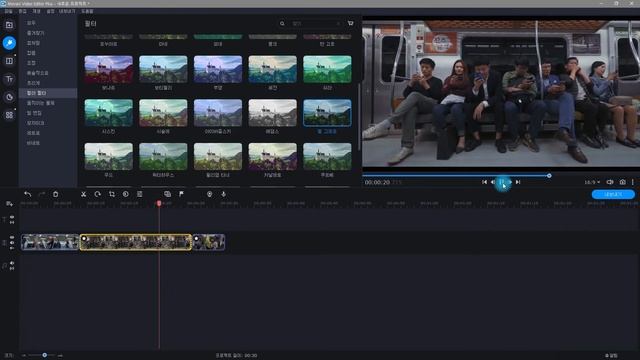Jump to next clip button in preview
The image size is (640, 360).
518,182
